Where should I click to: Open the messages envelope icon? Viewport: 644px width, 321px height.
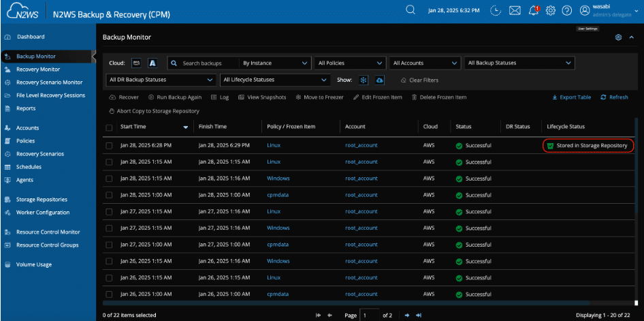(x=515, y=11)
